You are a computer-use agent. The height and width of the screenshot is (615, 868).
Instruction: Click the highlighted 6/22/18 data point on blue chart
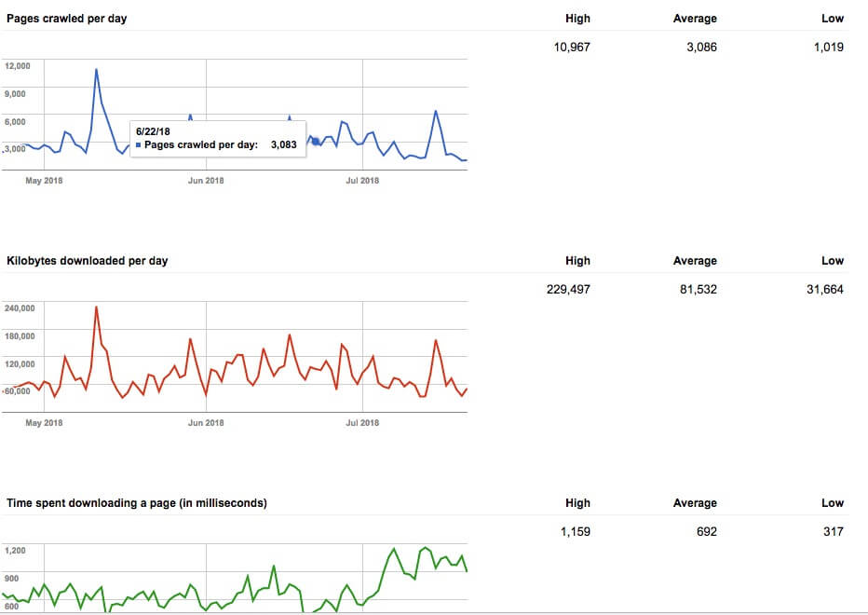(x=316, y=142)
